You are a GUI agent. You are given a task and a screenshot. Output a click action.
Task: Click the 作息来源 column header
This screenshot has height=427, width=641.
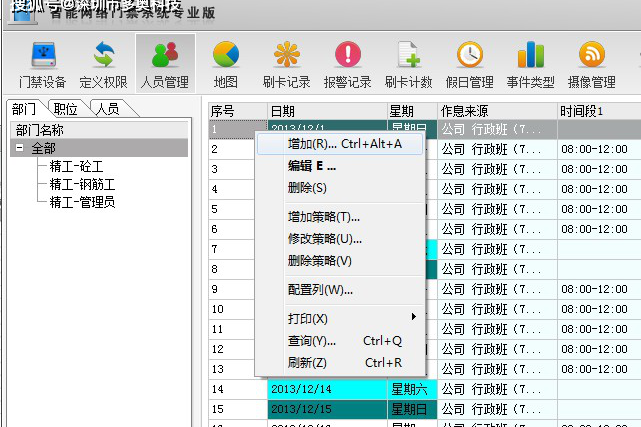(498, 111)
